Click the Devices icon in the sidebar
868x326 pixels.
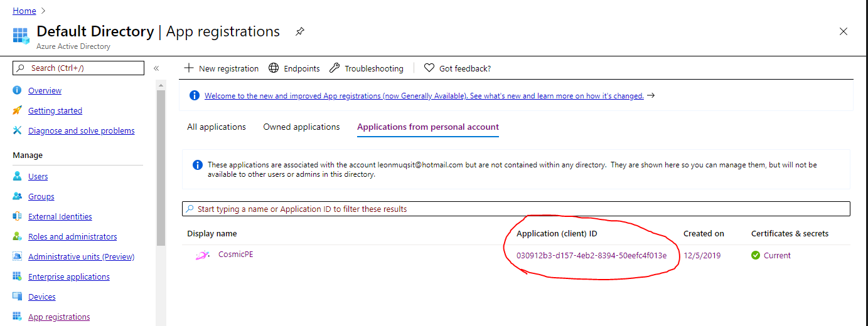coord(17,297)
